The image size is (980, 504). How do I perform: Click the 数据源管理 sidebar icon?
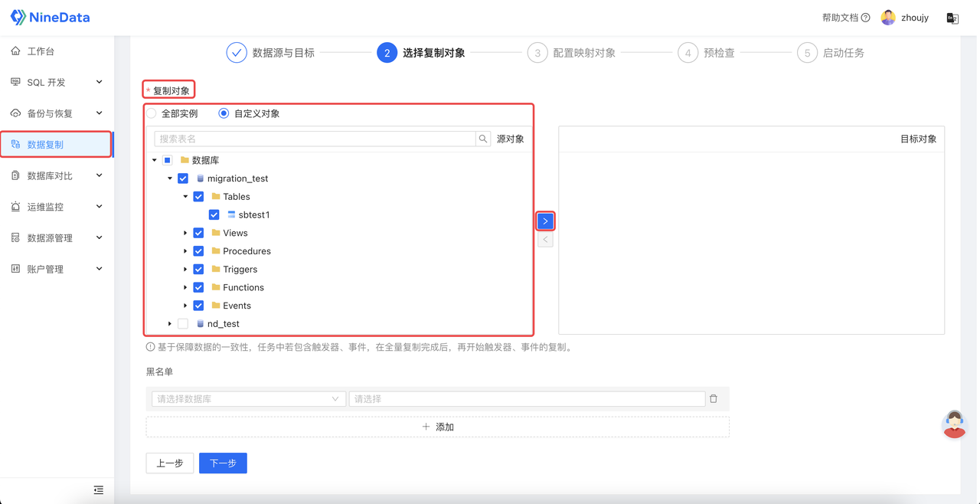coord(15,238)
